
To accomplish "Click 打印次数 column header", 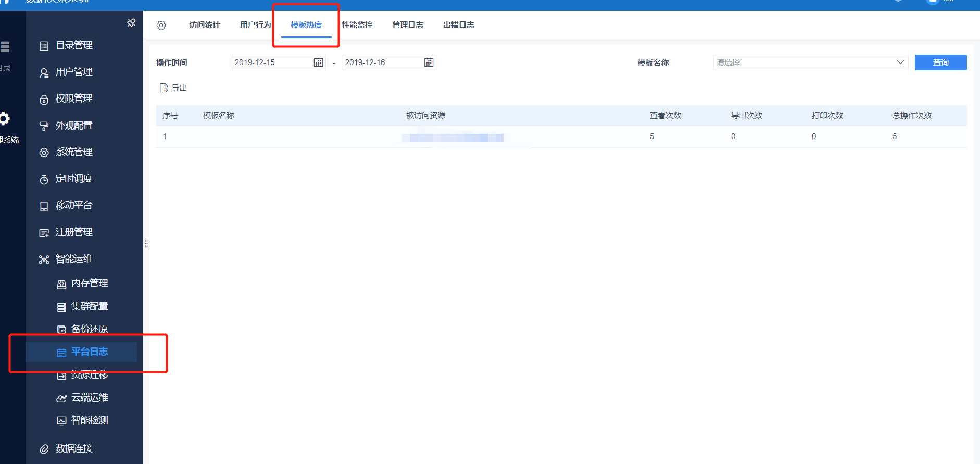I will (827, 116).
